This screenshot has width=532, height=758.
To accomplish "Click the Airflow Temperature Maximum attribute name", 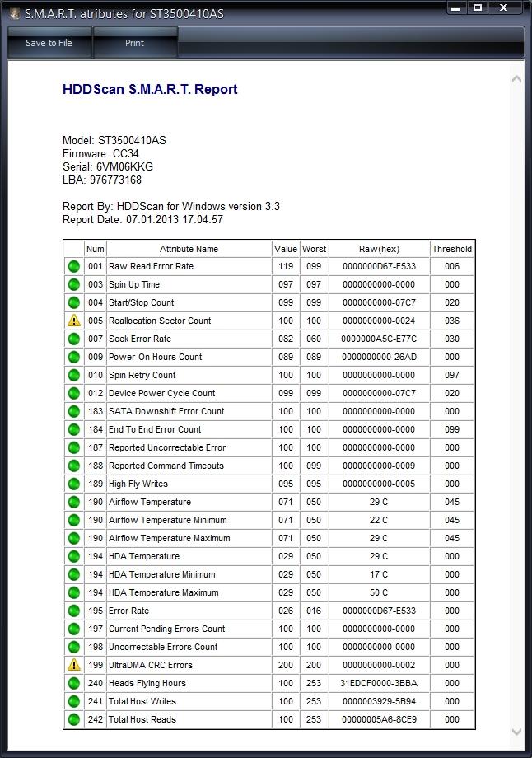I will (169, 538).
